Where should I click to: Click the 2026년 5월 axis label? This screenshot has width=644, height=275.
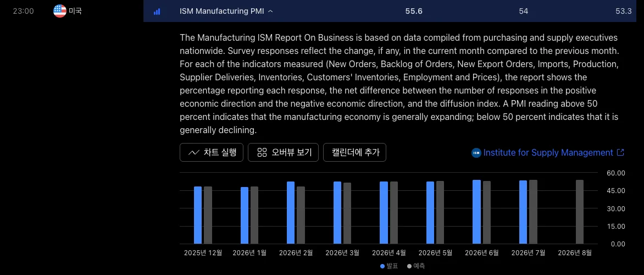point(435,252)
